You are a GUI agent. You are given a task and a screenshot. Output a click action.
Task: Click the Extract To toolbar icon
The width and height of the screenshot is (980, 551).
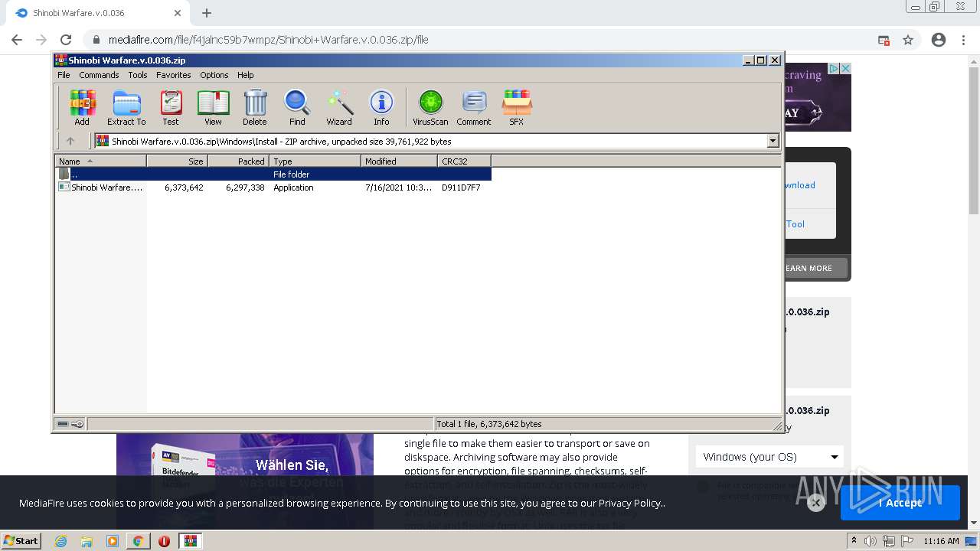[126, 107]
